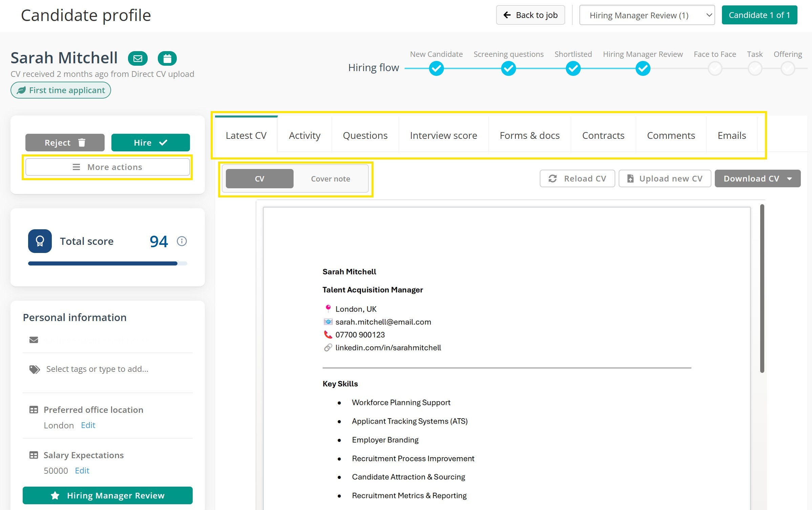Click the Hiring Manager Review stage checkmark
This screenshot has height=510, width=812.
(643, 68)
